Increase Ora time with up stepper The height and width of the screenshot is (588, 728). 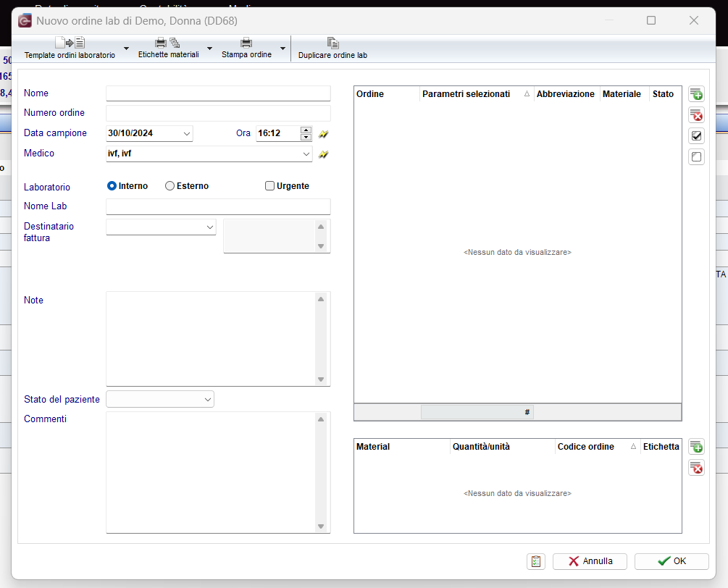306,130
